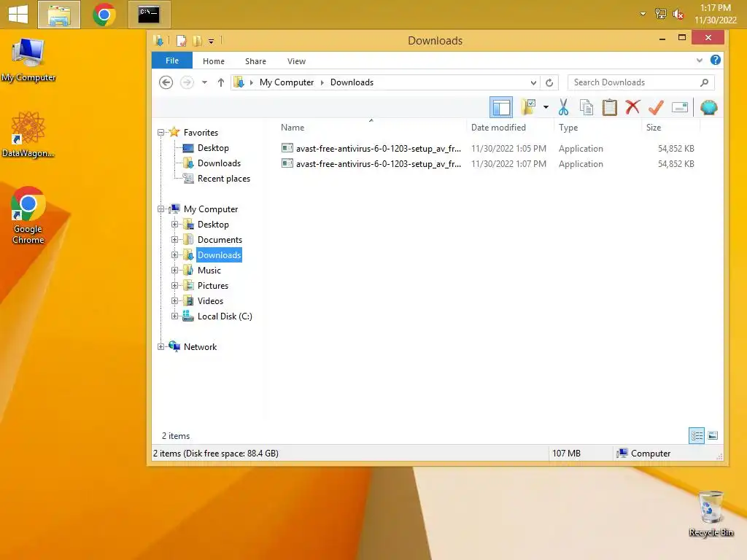Click the Rename toolbar icon
This screenshot has height=560, width=747.
[x=680, y=107]
